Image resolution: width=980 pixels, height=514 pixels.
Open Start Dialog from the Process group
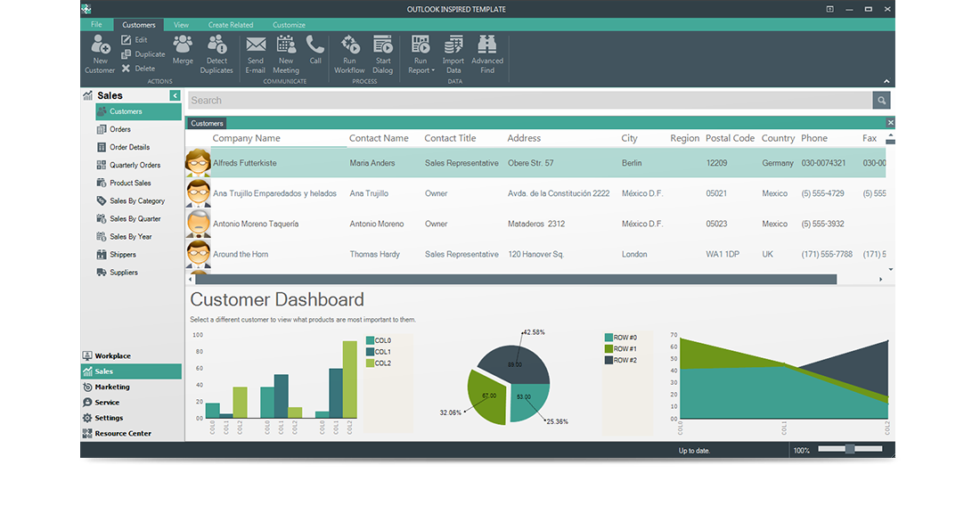point(383,45)
